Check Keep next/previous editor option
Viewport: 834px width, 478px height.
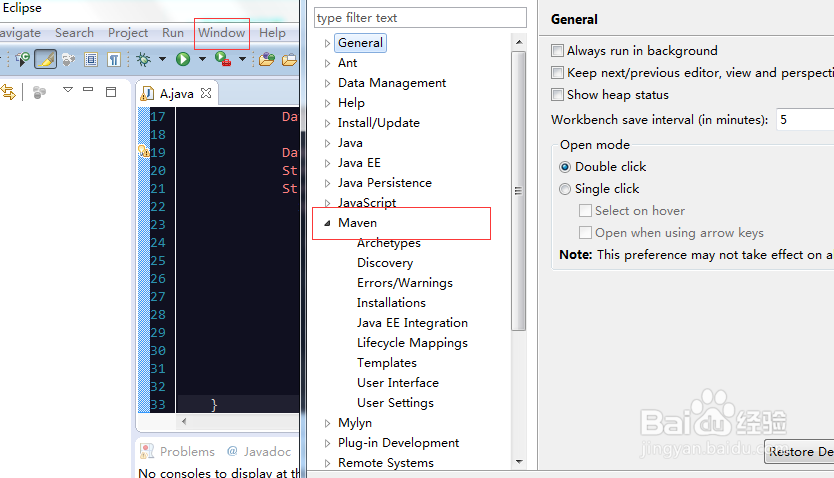point(557,72)
